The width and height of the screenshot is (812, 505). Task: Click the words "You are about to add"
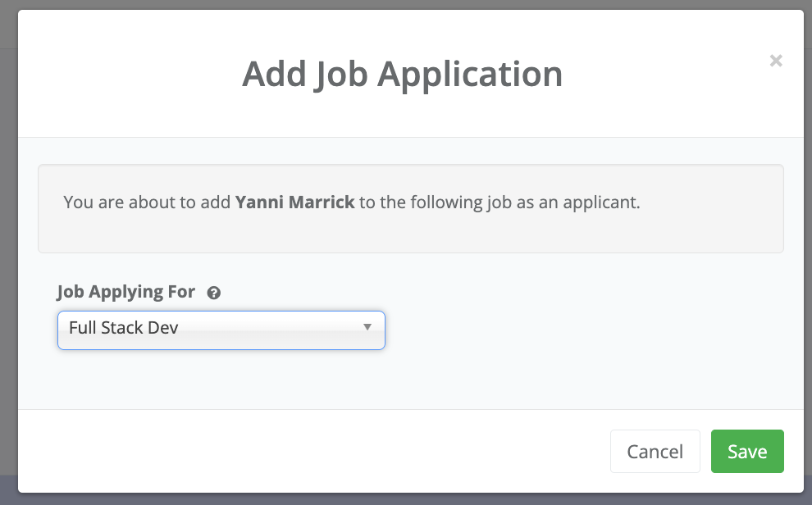[x=147, y=202]
